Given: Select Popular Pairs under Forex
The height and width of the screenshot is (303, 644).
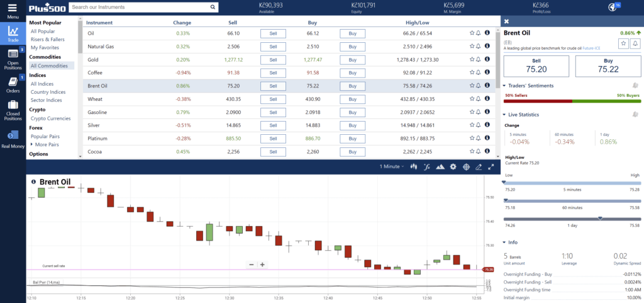Looking at the screenshot, I should pos(45,136).
